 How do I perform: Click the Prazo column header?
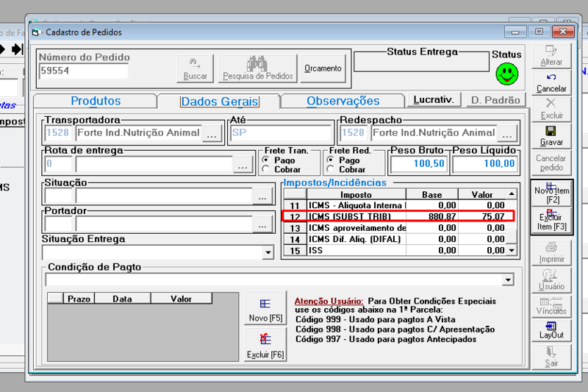[x=79, y=299]
